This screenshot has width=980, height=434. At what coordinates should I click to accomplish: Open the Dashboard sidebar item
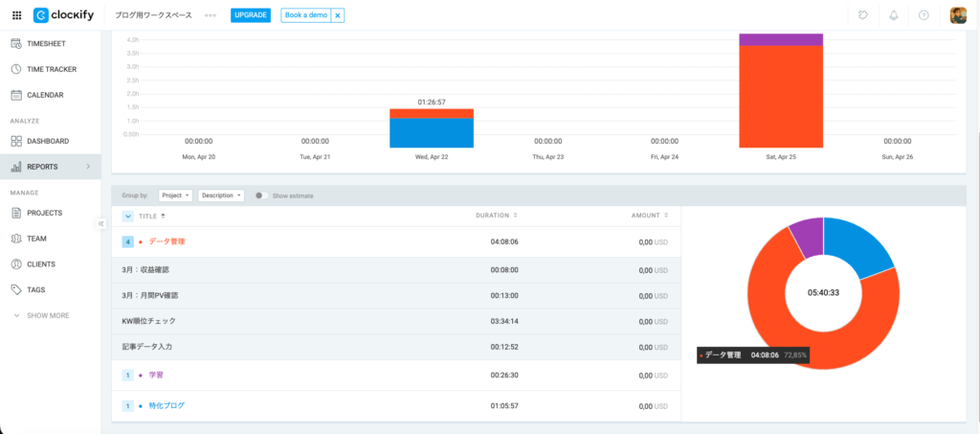click(x=47, y=141)
